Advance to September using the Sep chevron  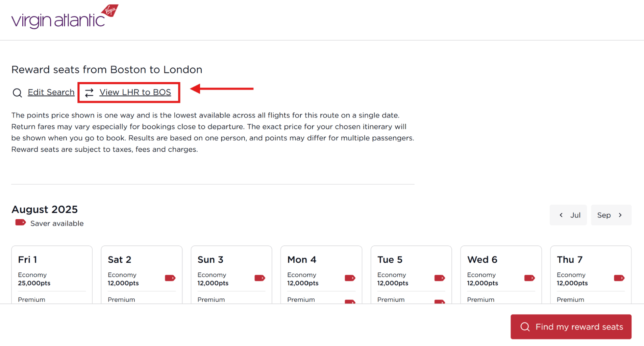coord(611,215)
